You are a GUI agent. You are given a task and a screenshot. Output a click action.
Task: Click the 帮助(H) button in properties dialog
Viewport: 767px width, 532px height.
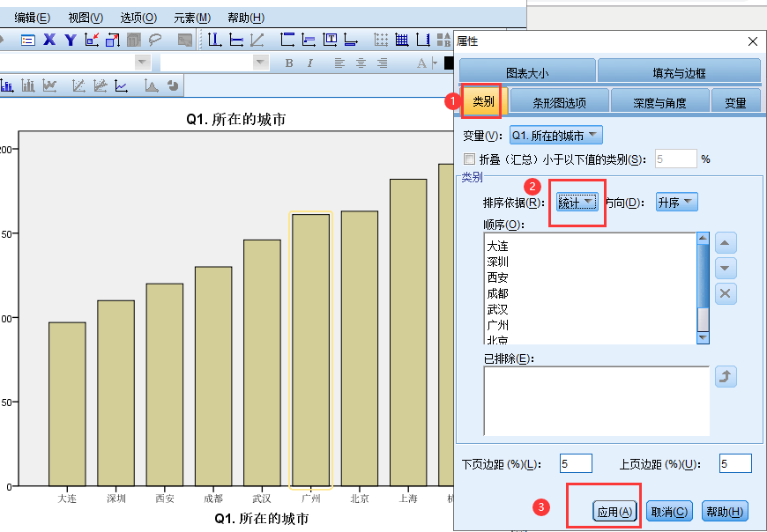tap(725, 512)
